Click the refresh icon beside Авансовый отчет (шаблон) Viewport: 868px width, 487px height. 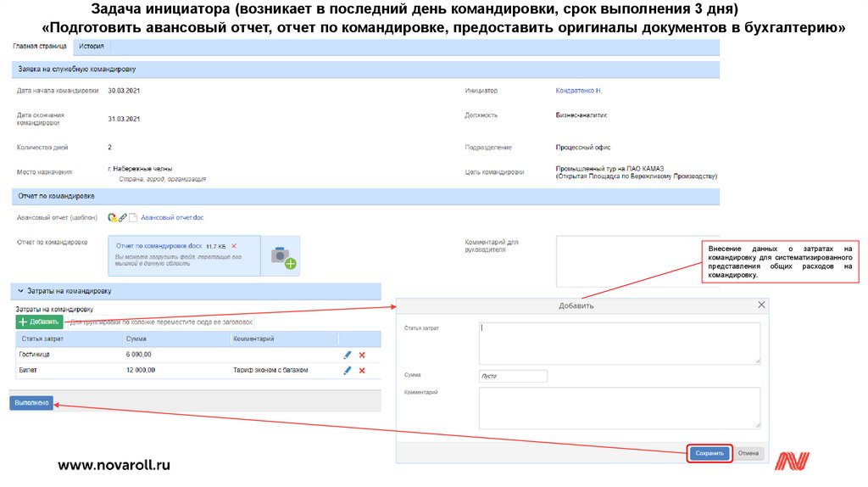112,218
